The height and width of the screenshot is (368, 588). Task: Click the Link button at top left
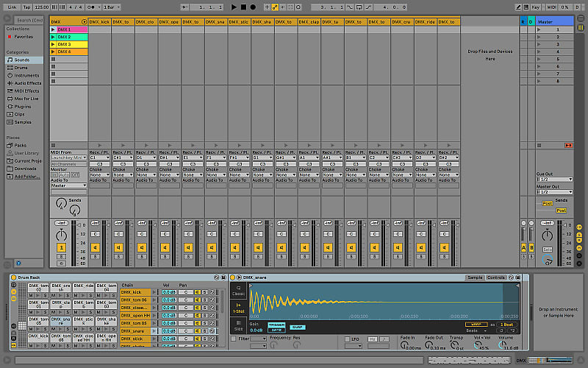[10, 7]
